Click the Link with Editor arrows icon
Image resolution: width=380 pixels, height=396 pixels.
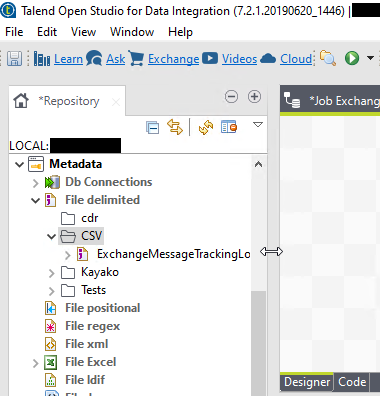(175, 127)
